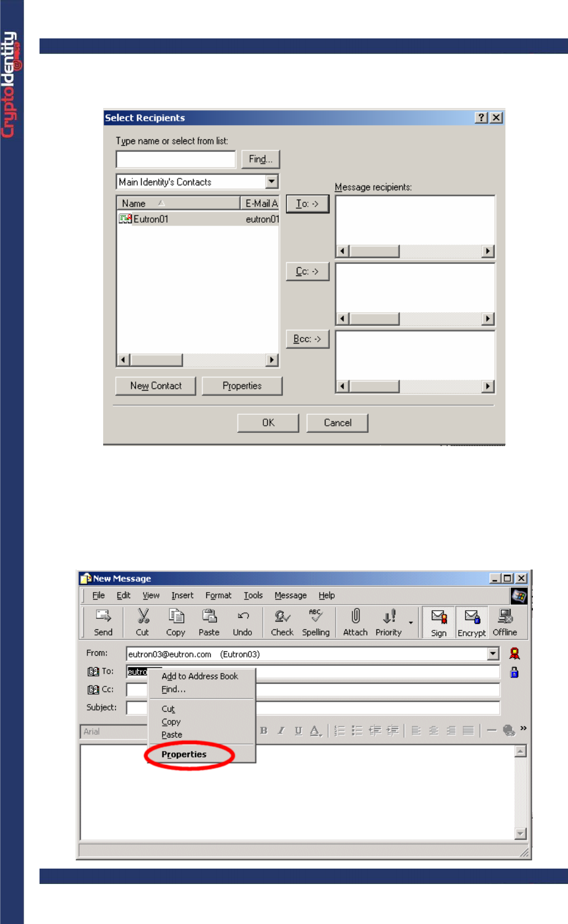Open the Edit menu
This screenshot has width=568, height=924.
123,595
